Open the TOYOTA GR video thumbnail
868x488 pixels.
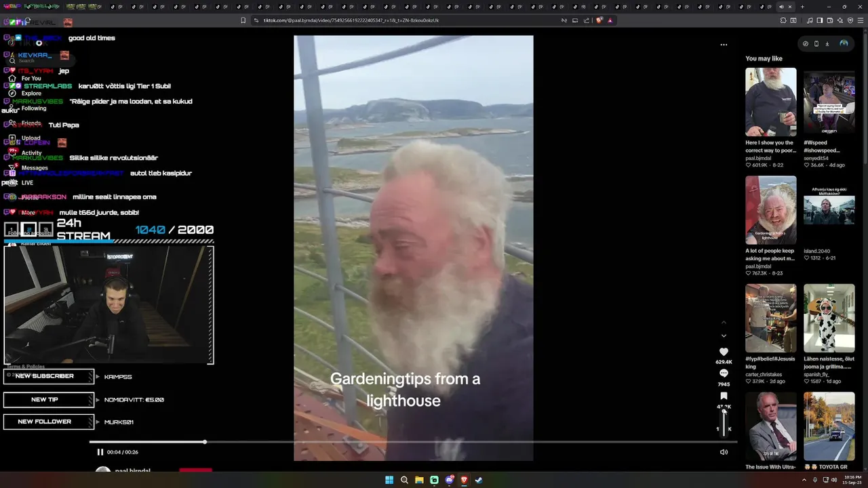829,426
